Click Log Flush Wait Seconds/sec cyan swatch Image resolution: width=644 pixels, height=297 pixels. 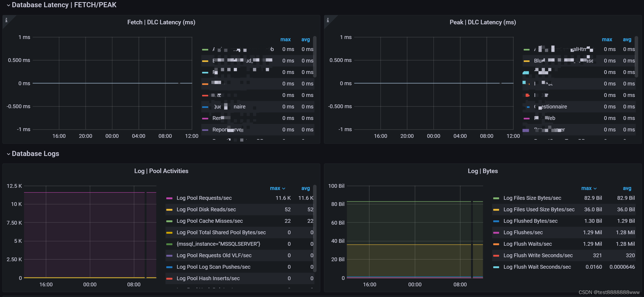click(496, 267)
